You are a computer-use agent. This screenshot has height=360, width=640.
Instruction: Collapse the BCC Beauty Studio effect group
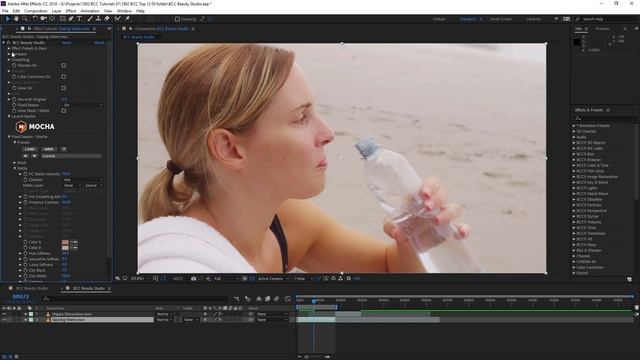pyautogui.click(x=4, y=42)
